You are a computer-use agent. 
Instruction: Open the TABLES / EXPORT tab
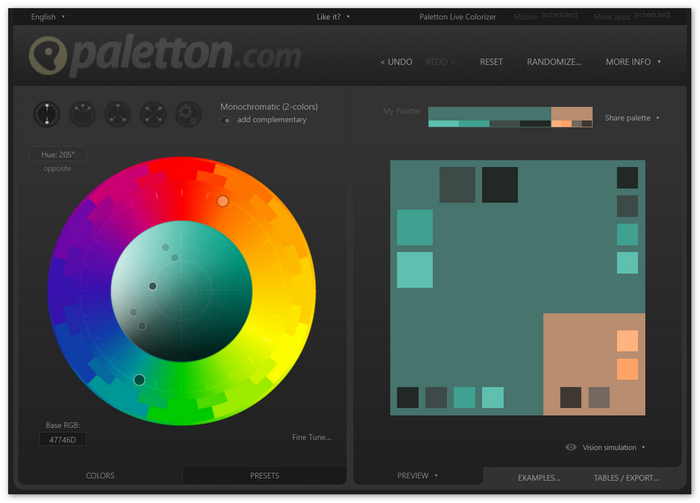tap(626, 478)
